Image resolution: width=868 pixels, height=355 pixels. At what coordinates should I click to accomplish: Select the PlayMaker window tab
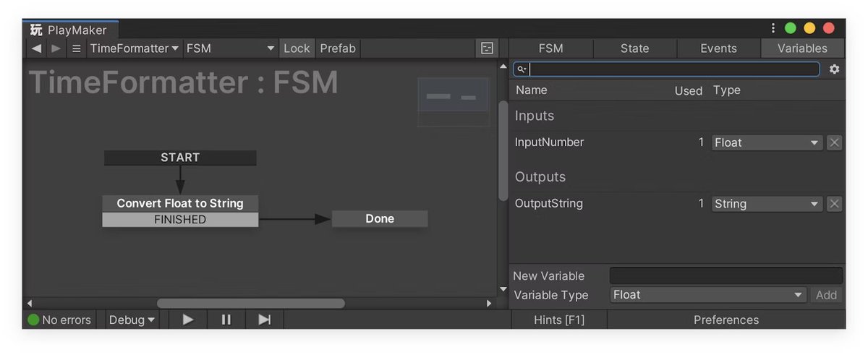click(x=71, y=30)
